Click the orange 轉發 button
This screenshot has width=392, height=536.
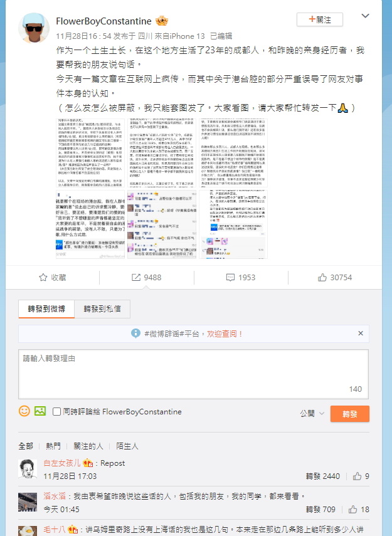[x=349, y=414]
